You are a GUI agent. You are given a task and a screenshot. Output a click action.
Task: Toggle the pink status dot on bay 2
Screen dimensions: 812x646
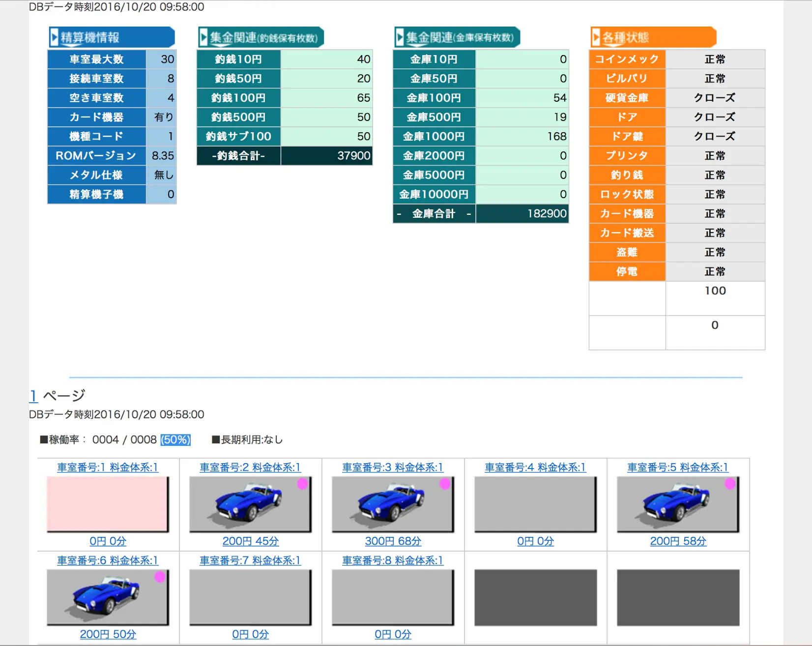pyautogui.click(x=301, y=484)
